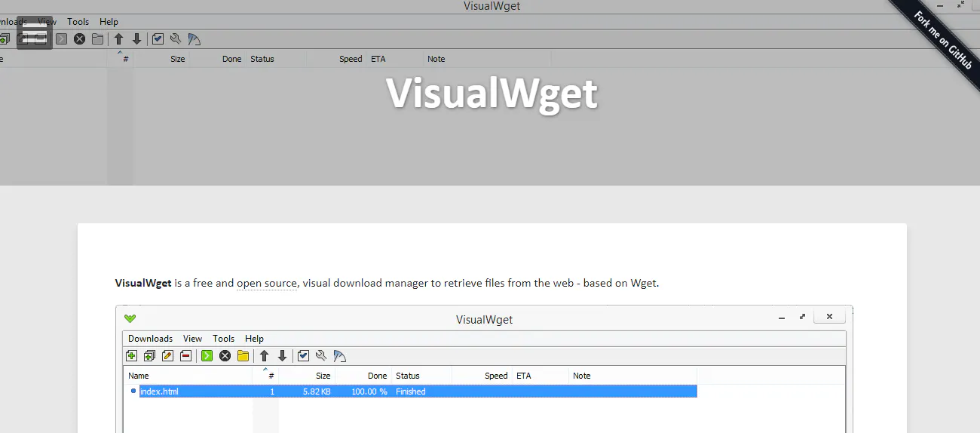Click yellow folder icon in card screenshot toolbar
Image resolution: width=980 pixels, height=433 pixels.
coord(243,356)
